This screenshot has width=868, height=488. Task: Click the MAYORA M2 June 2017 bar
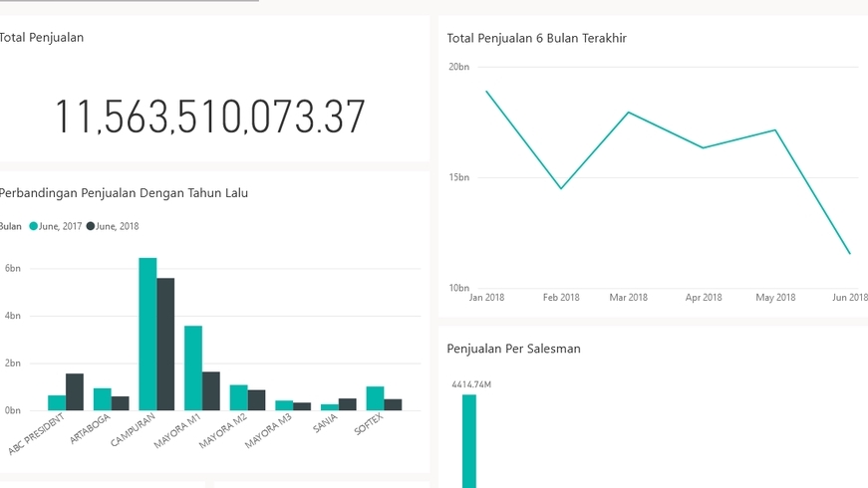coord(238,397)
